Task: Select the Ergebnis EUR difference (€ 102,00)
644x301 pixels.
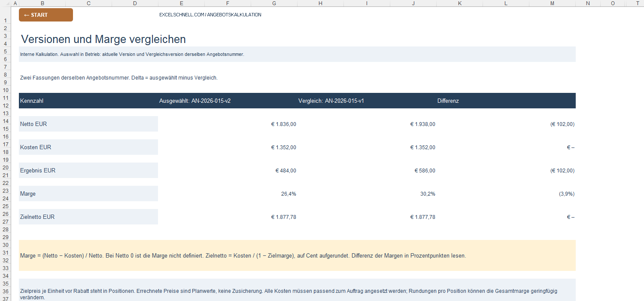Action: 562,171
